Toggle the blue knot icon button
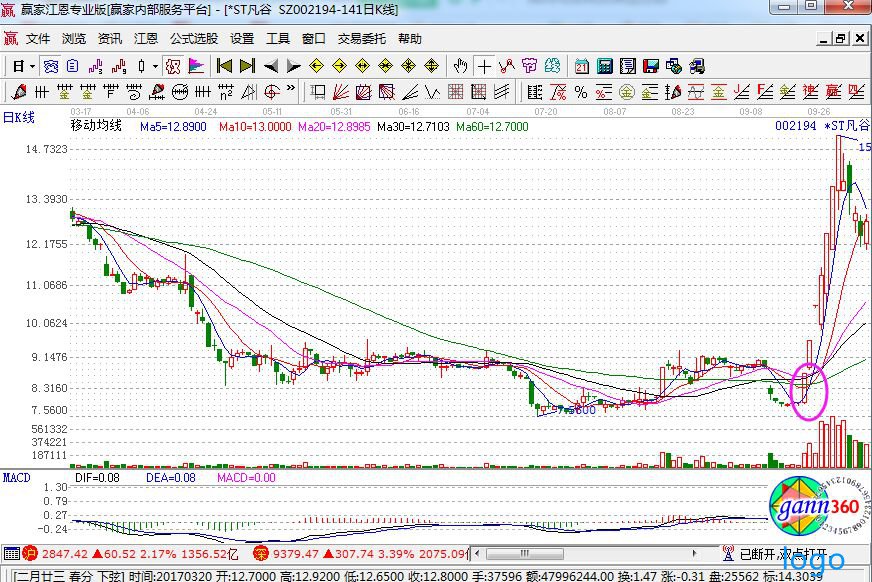 pyautogui.click(x=49, y=66)
